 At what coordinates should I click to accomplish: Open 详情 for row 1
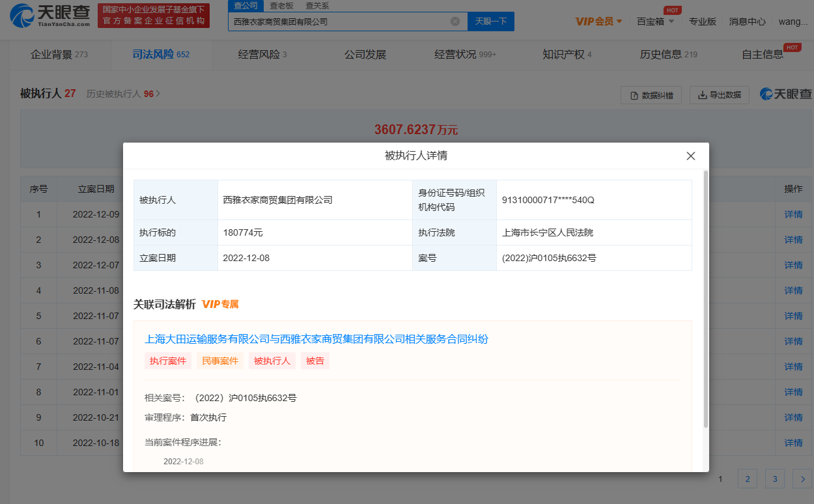click(x=793, y=214)
